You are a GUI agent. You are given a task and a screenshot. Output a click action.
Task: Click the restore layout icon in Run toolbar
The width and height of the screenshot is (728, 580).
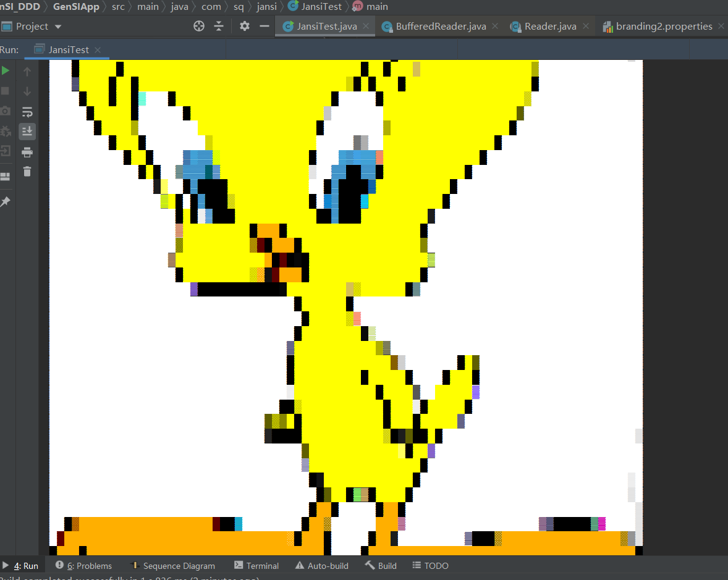(5, 176)
